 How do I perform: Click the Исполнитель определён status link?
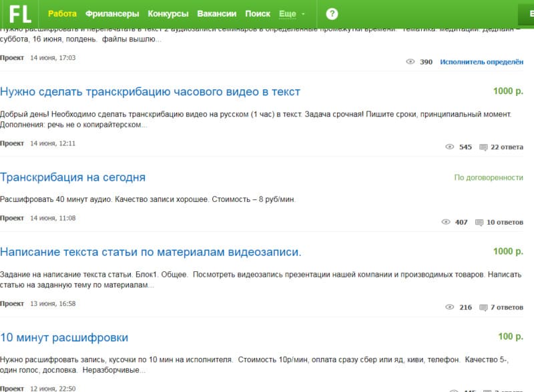coord(481,62)
